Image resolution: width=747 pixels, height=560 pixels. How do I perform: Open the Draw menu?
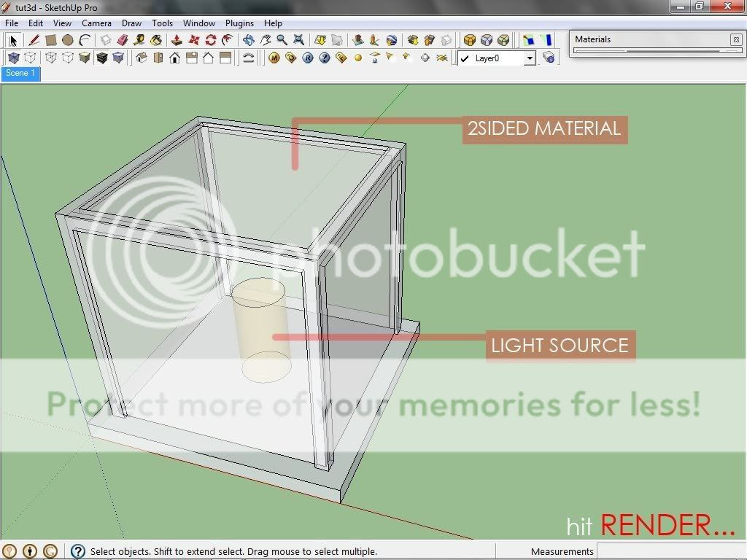[x=131, y=23]
